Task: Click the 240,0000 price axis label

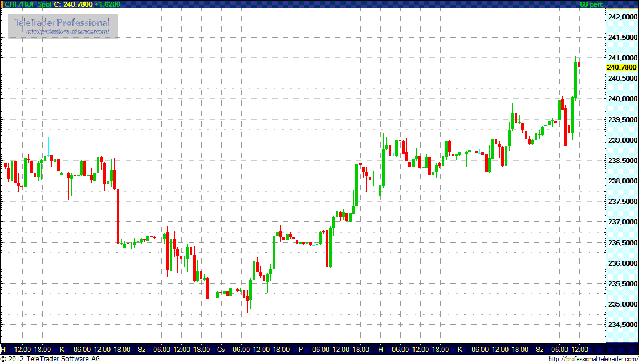Action: tap(622, 99)
